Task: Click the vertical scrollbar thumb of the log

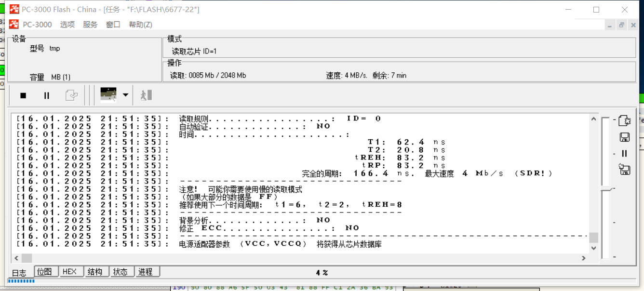Action: (x=593, y=238)
